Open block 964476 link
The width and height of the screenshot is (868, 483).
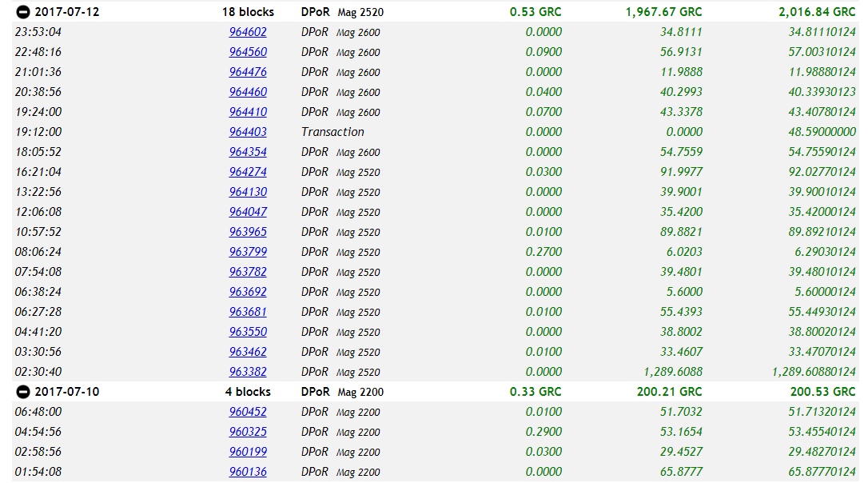248,72
